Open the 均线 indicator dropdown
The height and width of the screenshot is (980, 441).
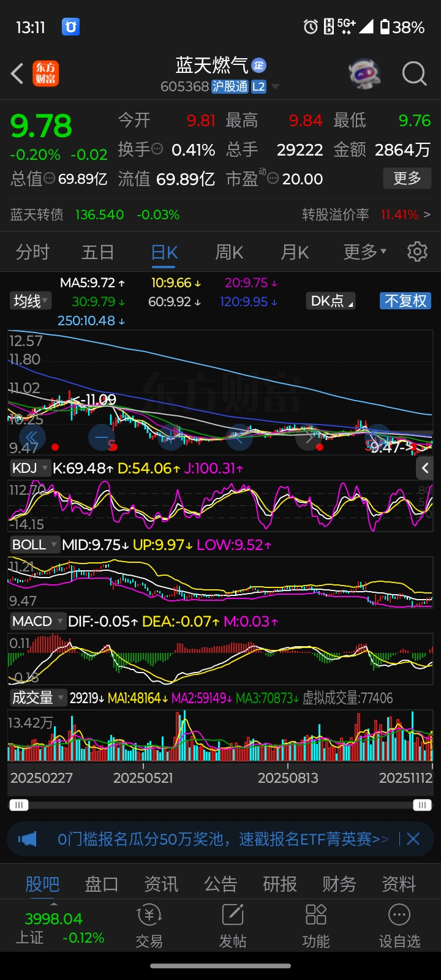click(31, 301)
